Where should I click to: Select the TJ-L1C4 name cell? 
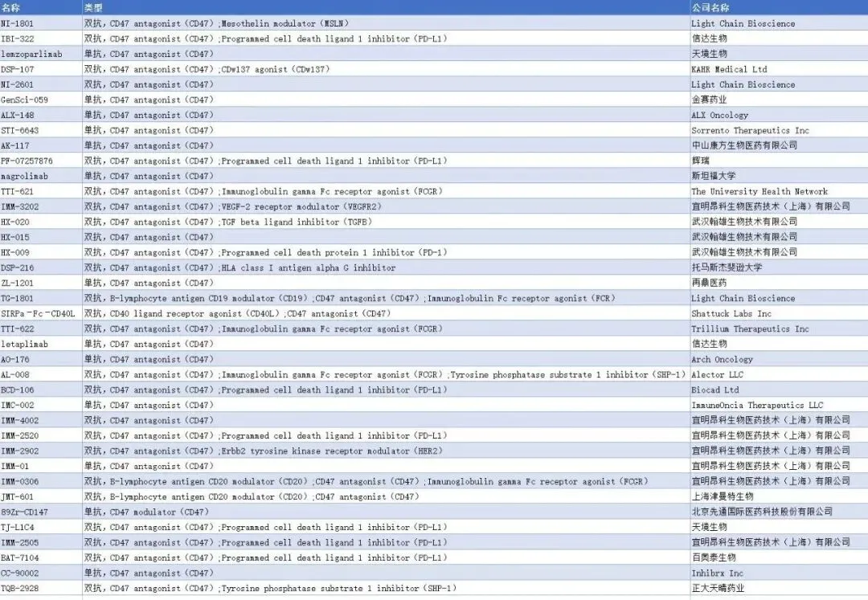tap(41, 527)
